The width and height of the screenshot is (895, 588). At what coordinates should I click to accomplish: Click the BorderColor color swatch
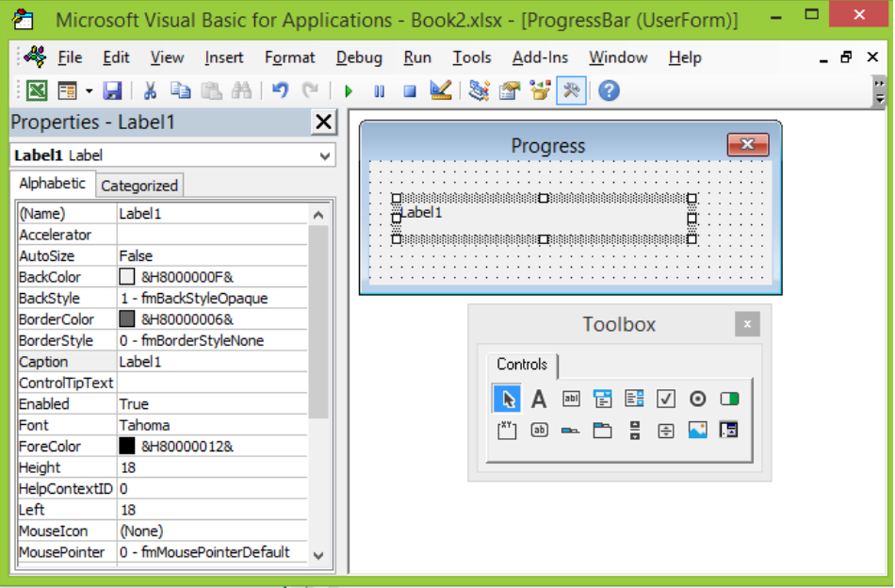pos(127,319)
